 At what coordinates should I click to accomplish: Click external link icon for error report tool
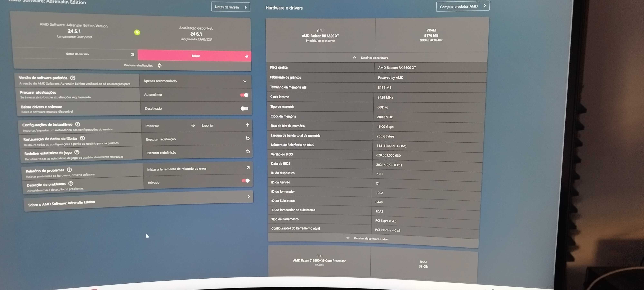click(248, 168)
